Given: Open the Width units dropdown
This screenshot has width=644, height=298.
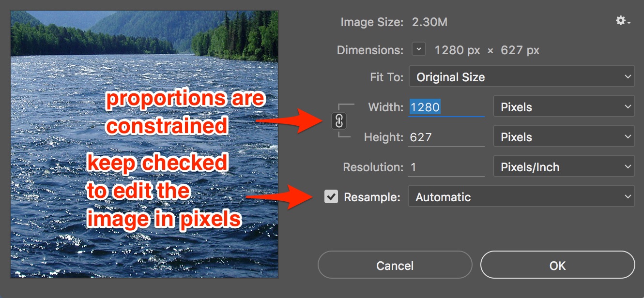Looking at the screenshot, I should 564,107.
